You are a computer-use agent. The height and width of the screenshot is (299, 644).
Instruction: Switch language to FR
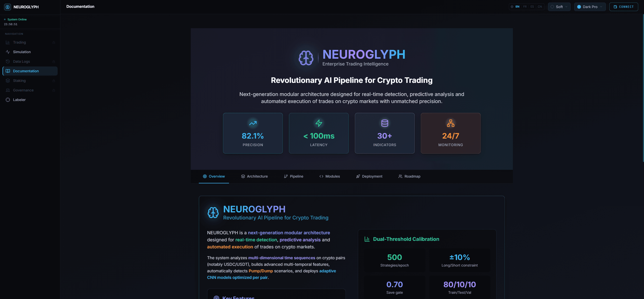tap(524, 7)
